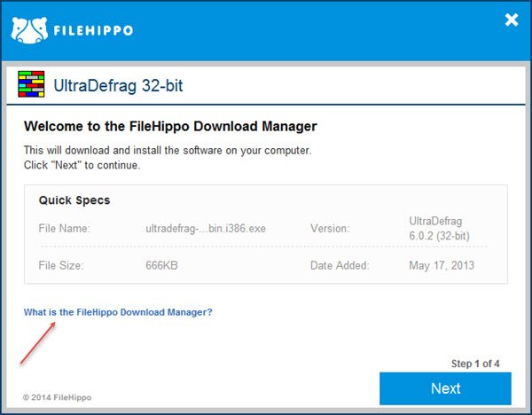Click the FILEHIPPO brand name text
This screenshot has height=415, width=532.
pos(91,30)
